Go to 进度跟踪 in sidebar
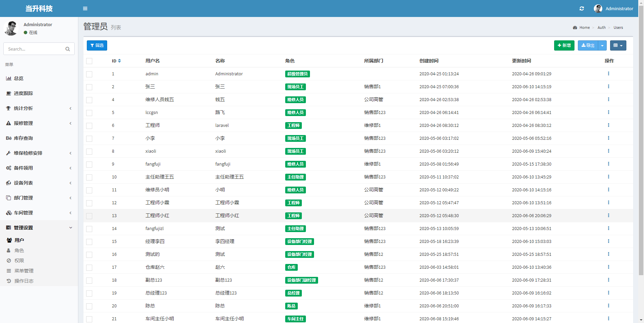The width and height of the screenshot is (644, 323). pos(23,93)
